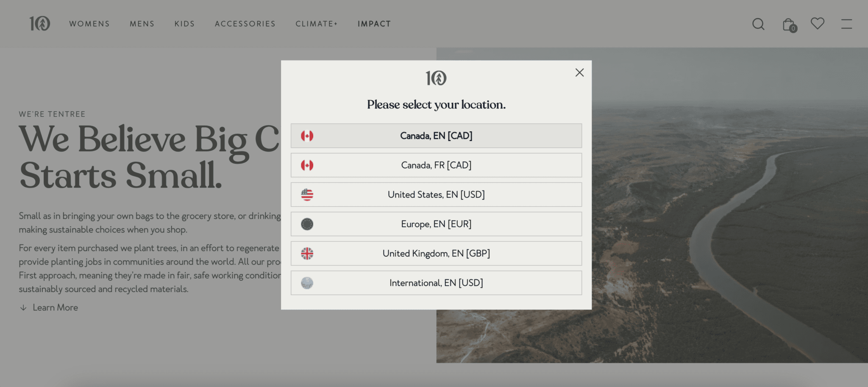This screenshot has height=387, width=868.
Task: Select Canada, FR [CAD] location
Action: coord(436,165)
